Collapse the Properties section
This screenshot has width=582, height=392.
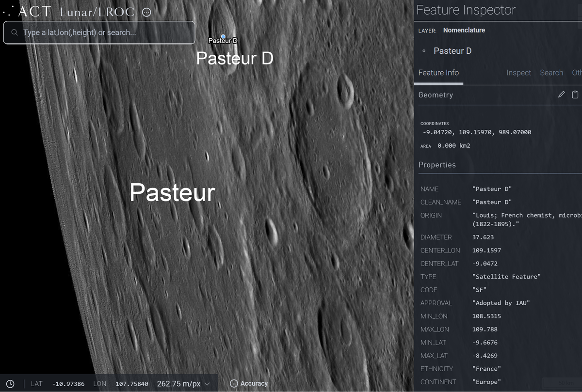point(437,165)
